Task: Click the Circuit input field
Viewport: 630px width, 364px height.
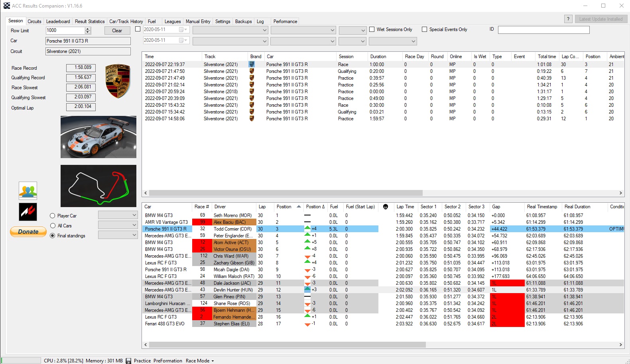Action: pyautogui.click(x=88, y=51)
